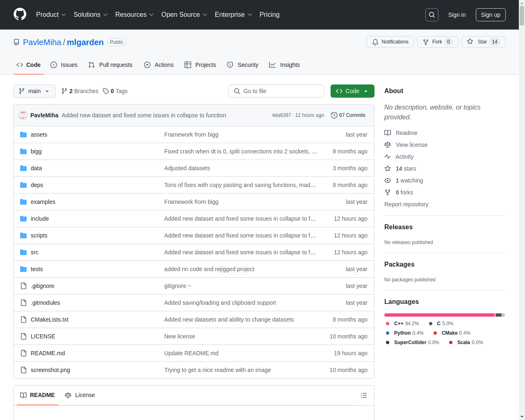View PavleMiha's avatar profile
Viewport: 525px width, 420px height.
tap(23, 115)
